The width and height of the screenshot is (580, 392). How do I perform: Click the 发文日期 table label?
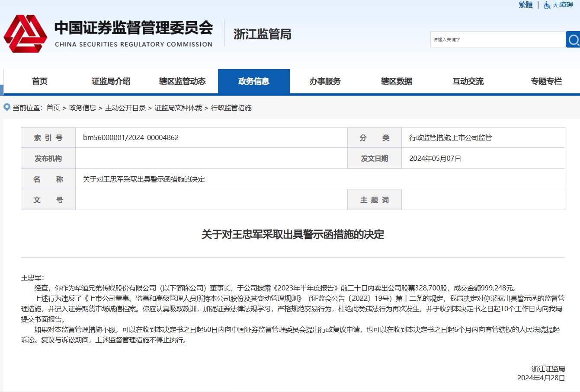coord(375,158)
